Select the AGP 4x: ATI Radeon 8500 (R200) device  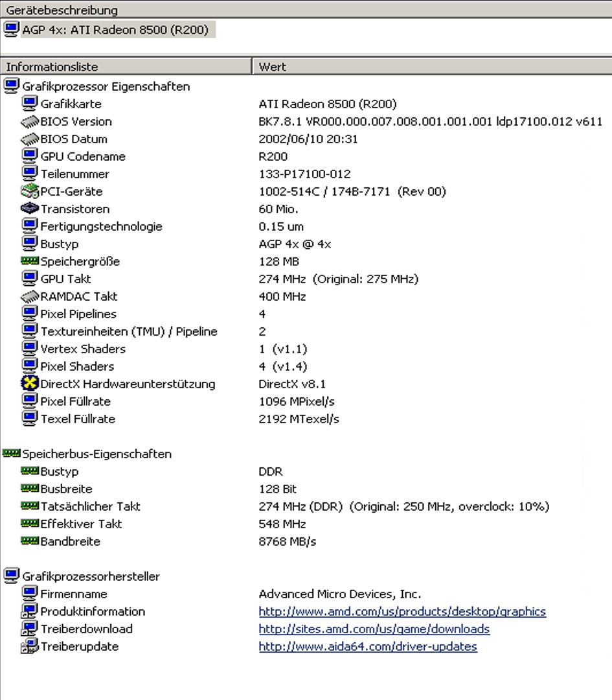pyautogui.click(x=115, y=30)
